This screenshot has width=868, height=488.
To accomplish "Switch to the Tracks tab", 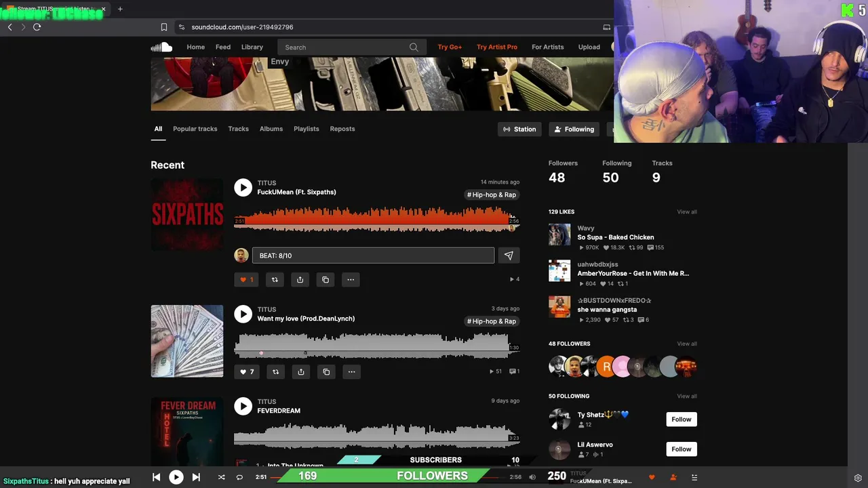I will pyautogui.click(x=238, y=129).
